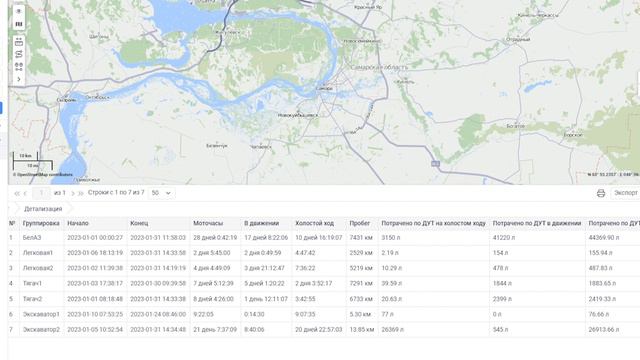Viewport: 640px width, 360px height.
Task: Open the rows-per-page dropdown showing 50
Action: pos(162,193)
